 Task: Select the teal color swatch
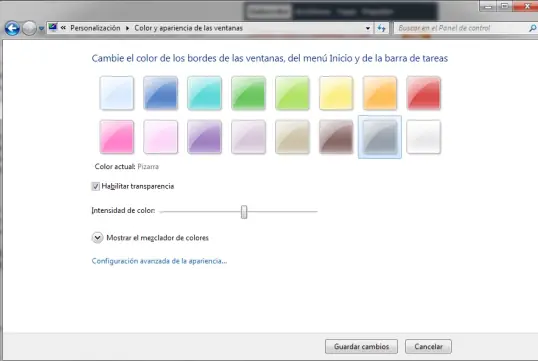[x=204, y=93]
